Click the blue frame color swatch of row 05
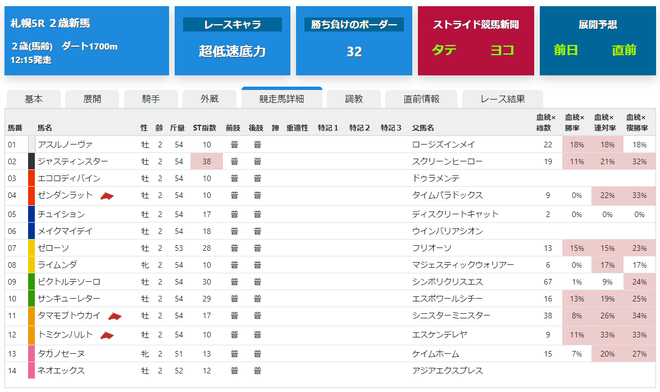660x392 pixels. click(x=31, y=214)
